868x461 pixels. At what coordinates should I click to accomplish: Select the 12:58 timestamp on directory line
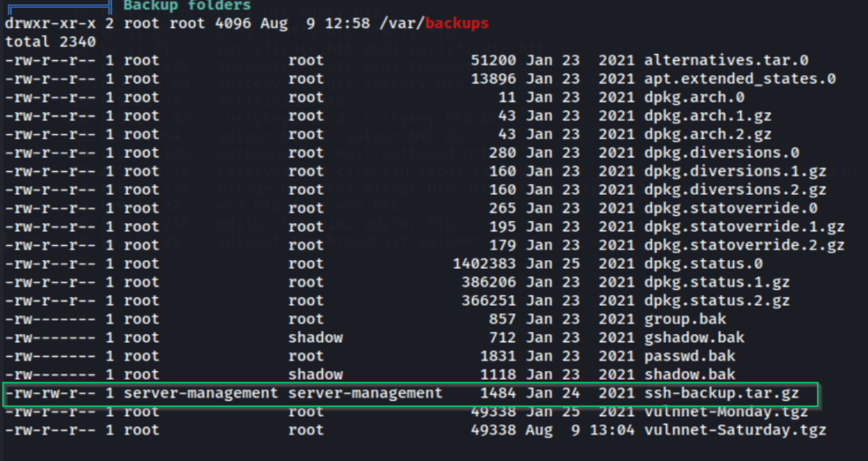pyautogui.click(x=348, y=24)
